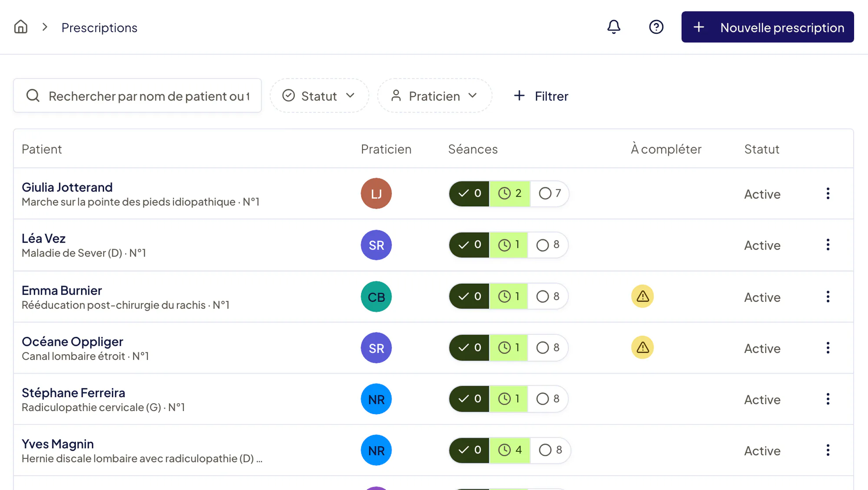Screen dimensions: 868x490
Task: Click completed sessions count 0 for Léa Vez
Action: pos(470,245)
